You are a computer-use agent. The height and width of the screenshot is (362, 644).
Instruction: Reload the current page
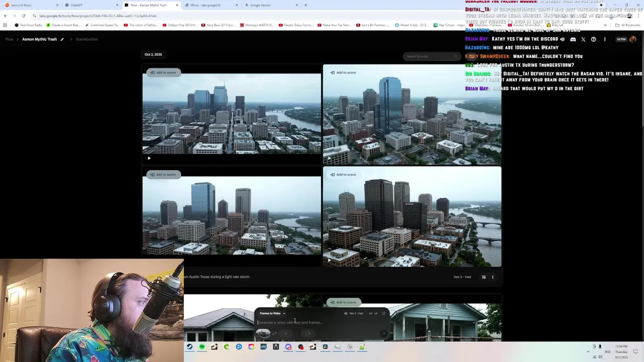pos(23,16)
